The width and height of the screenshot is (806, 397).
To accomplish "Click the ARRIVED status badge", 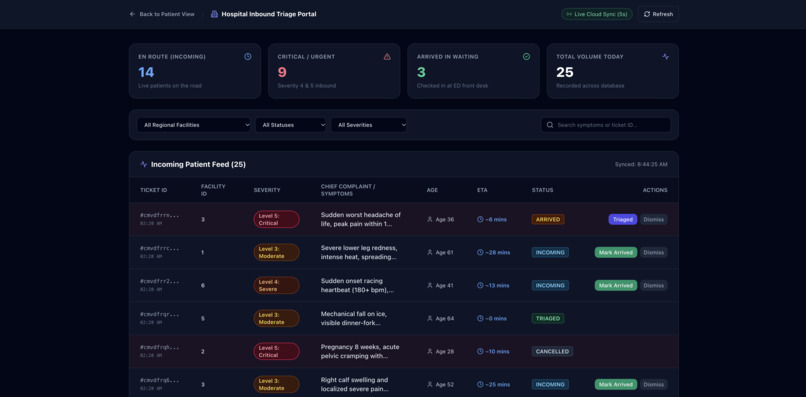I will point(548,220).
